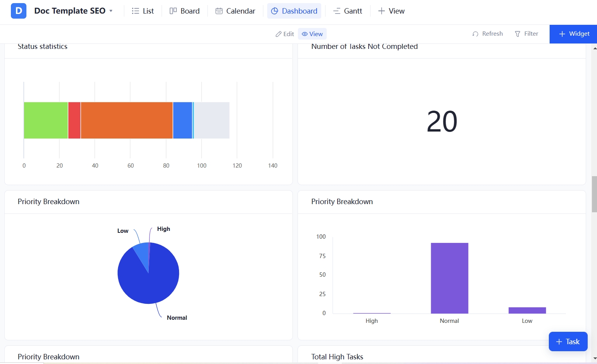
Task: Click the vertical scrollbar thumb
Action: 594,194
